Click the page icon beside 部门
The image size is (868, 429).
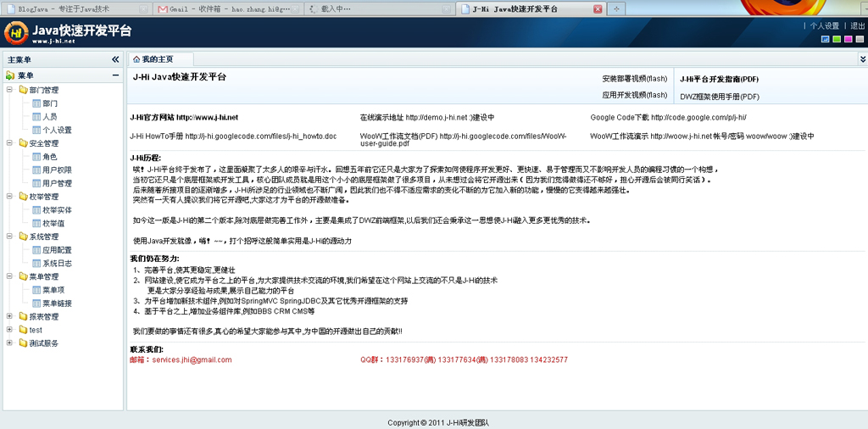tap(36, 103)
